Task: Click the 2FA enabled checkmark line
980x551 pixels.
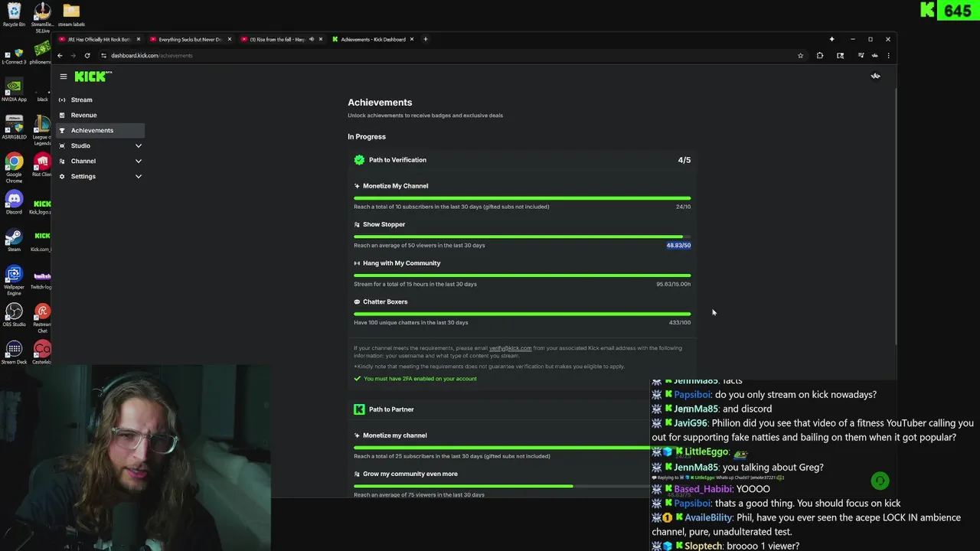Action: click(415, 379)
